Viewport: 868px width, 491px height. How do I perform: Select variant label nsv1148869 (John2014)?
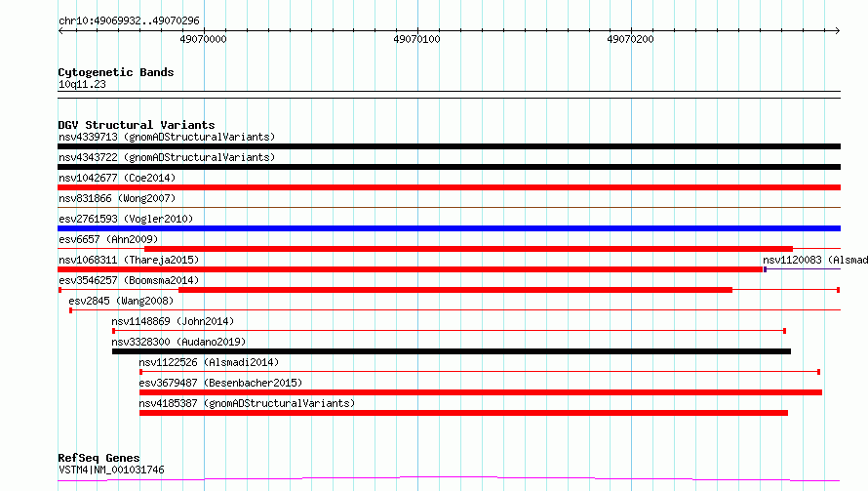point(173,321)
